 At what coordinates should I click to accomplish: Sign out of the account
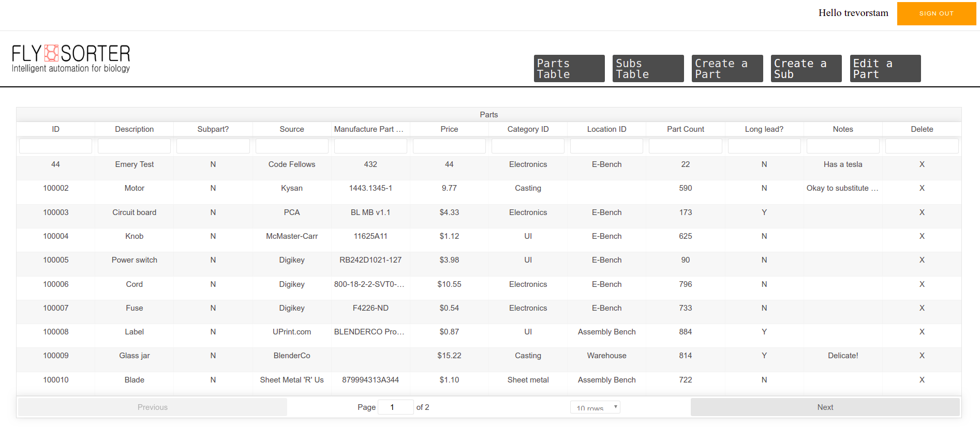(x=936, y=13)
